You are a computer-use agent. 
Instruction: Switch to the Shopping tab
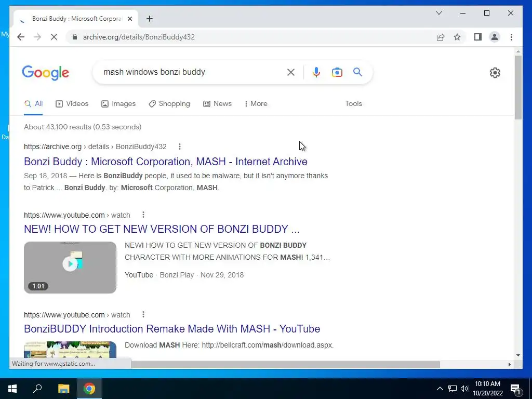pyautogui.click(x=169, y=104)
